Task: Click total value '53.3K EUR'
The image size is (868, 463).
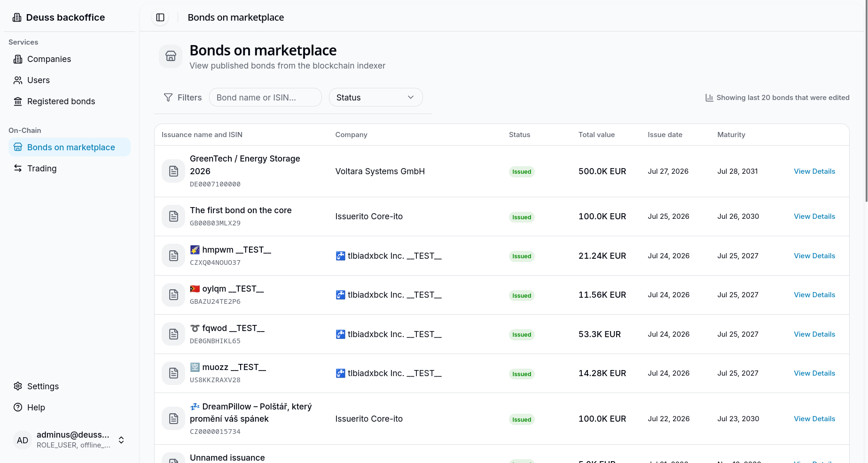Action: pyautogui.click(x=600, y=334)
